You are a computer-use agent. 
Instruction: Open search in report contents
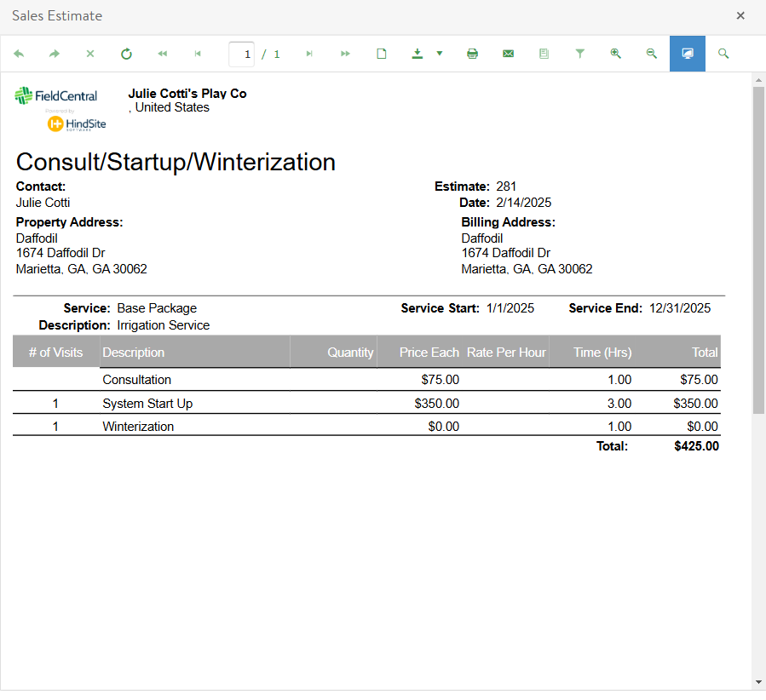tap(723, 54)
